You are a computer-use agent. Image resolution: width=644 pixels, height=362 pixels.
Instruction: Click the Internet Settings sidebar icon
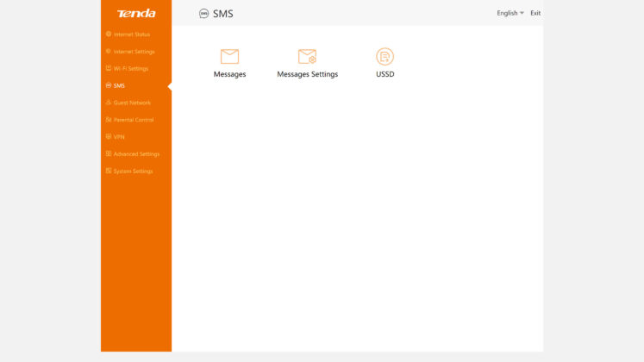point(109,52)
